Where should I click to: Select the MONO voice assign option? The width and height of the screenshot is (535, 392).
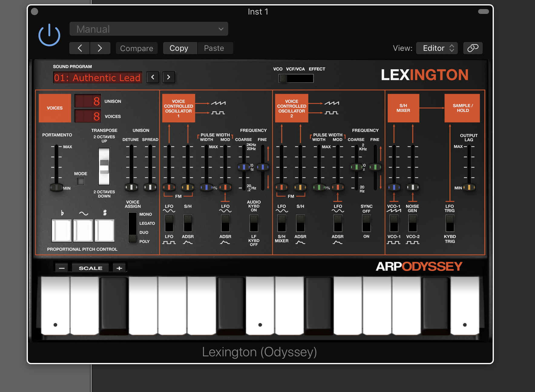click(146, 214)
